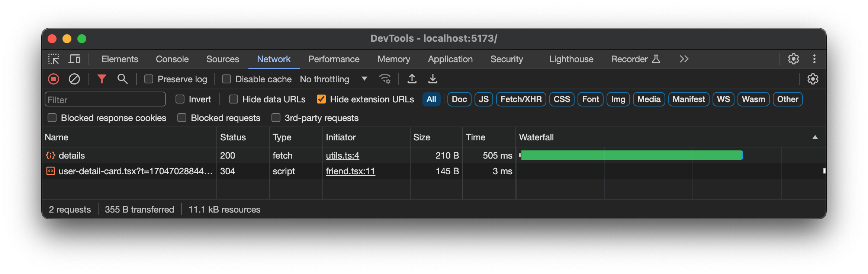
Task: Open the Application tab
Action: 450,59
